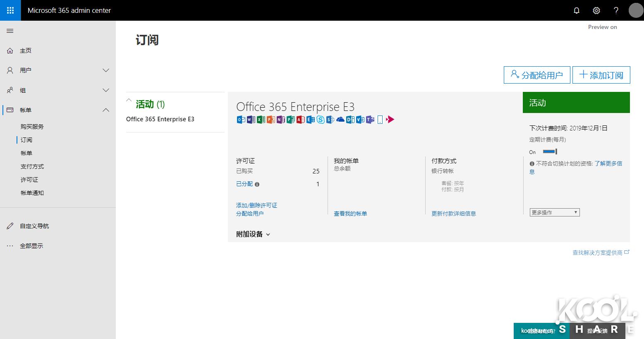Expand the 附加设备 section

point(252,234)
